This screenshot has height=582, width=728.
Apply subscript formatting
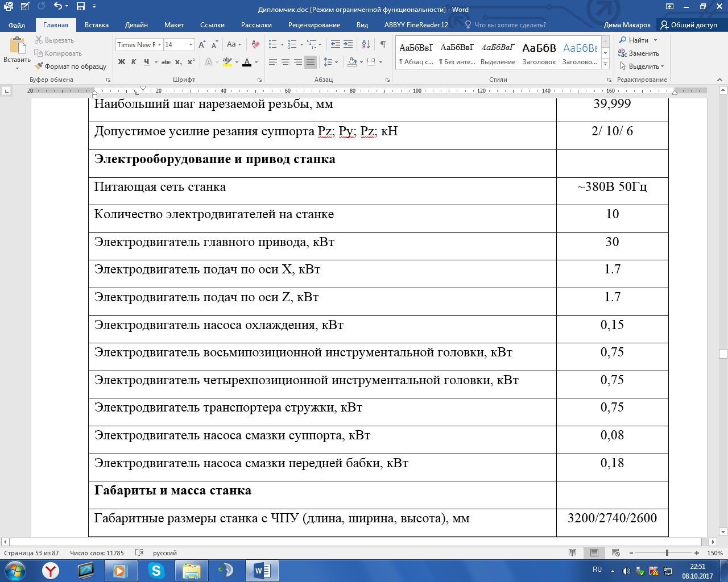179,62
